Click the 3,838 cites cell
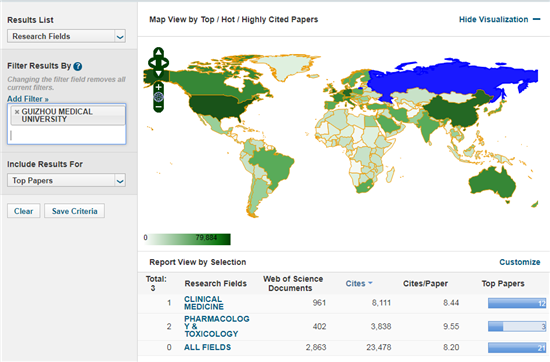 [x=381, y=327]
